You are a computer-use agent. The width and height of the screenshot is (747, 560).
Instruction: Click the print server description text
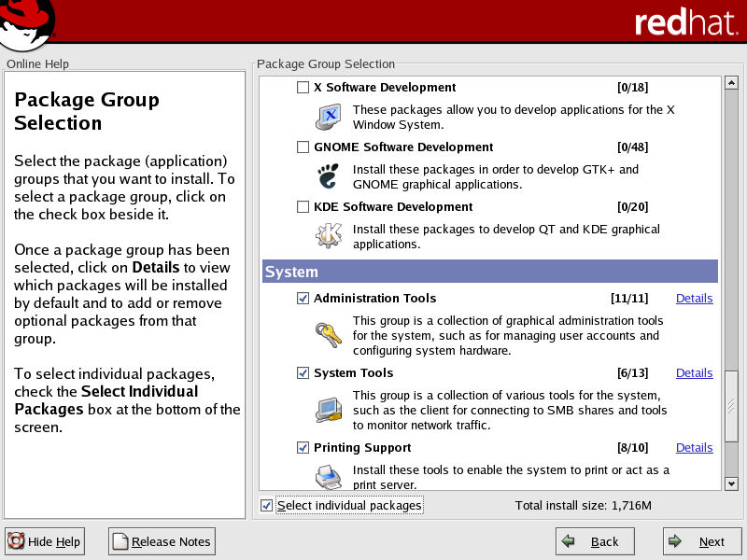[511, 477]
